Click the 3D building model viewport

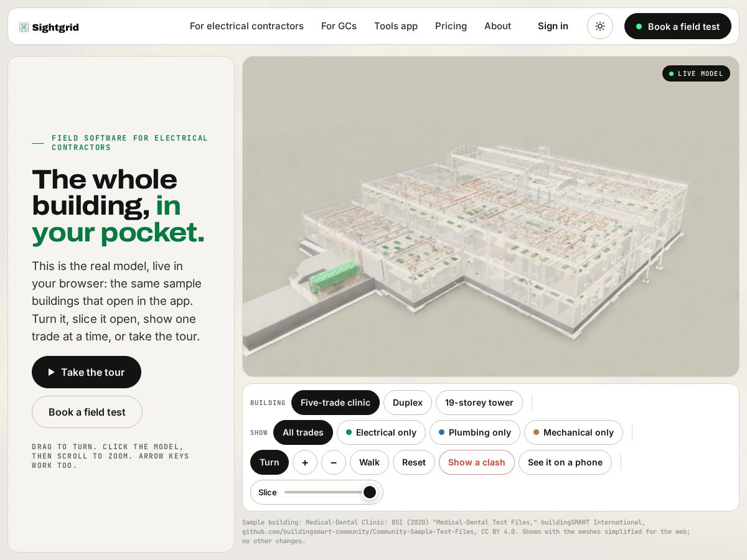pyautogui.click(x=491, y=217)
